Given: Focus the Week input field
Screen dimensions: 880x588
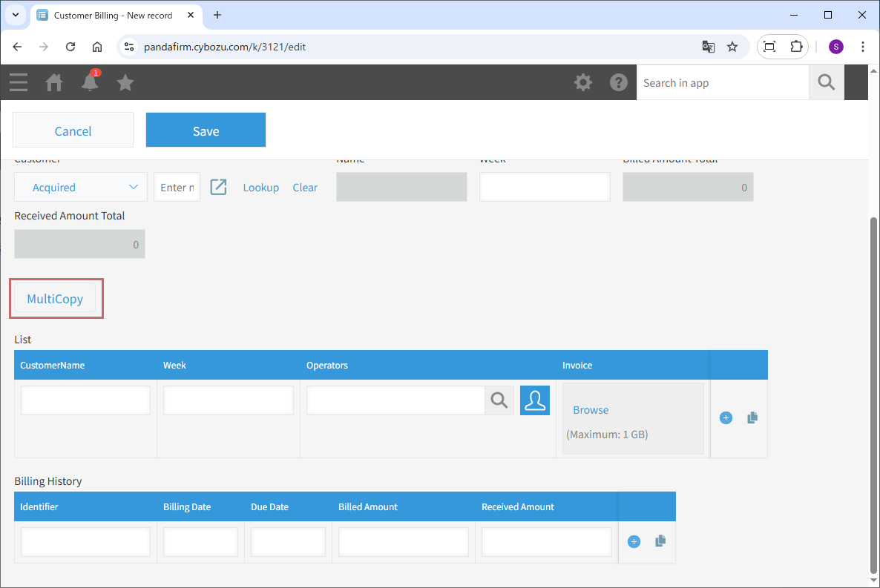Looking at the screenshot, I should point(544,187).
